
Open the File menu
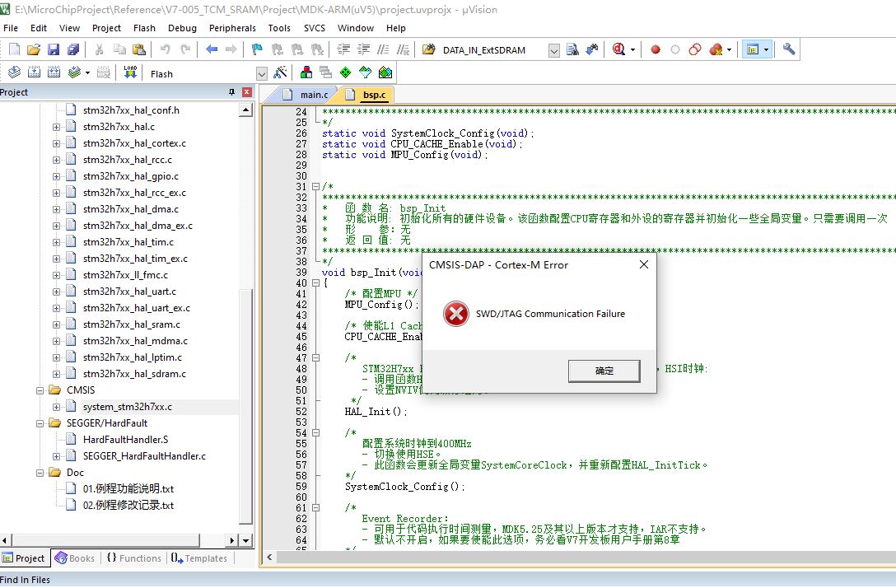[11, 28]
